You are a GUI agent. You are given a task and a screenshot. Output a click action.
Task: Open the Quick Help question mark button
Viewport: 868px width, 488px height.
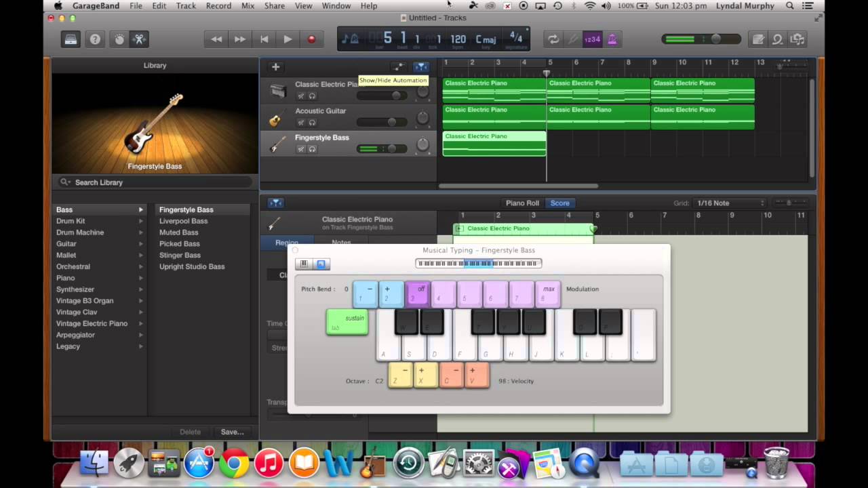[95, 39]
